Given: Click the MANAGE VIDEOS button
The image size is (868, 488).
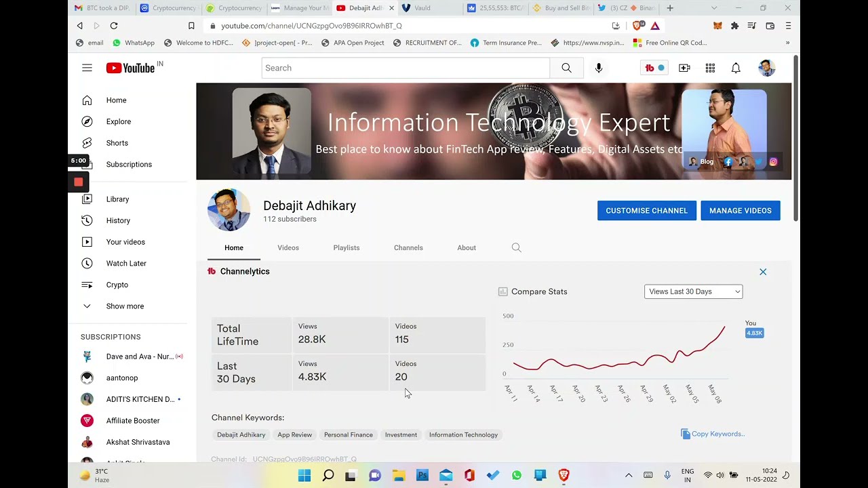Looking at the screenshot, I should pos(741,211).
